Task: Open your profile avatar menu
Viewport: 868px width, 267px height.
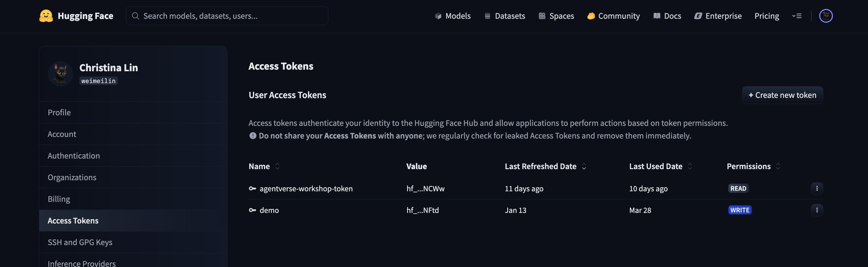Action: tap(826, 16)
